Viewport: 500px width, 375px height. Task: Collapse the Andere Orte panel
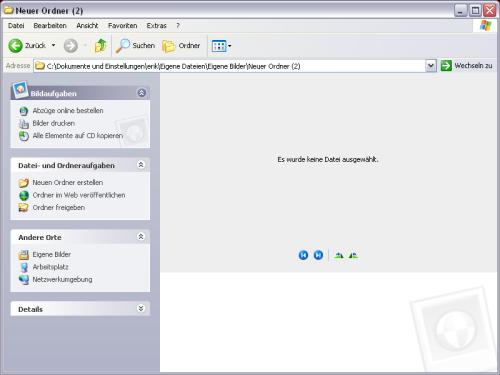[x=141, y=237]
